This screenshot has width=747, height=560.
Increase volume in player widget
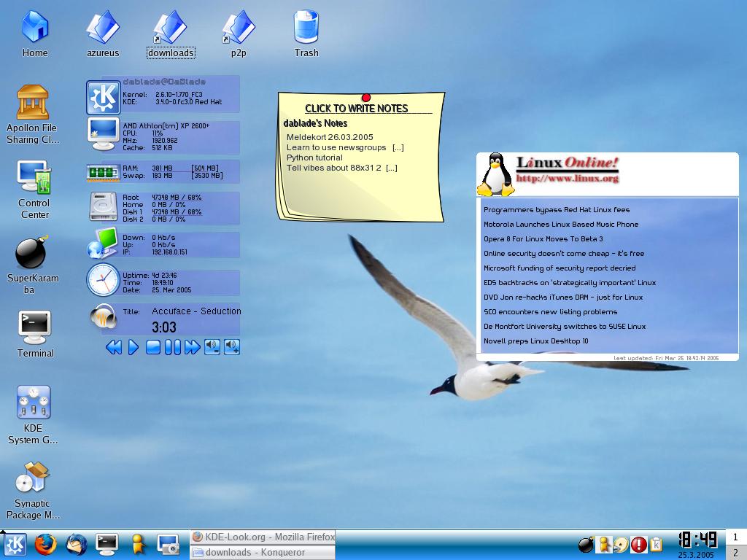232,347
